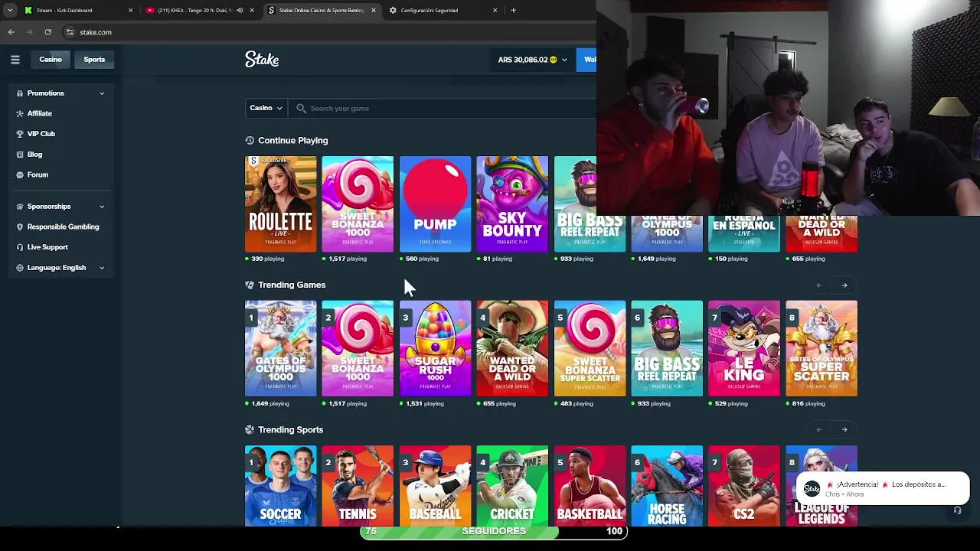Viewport: 980px width, 551px height.
Task: Switch to Configuración: Seguridad tab
Action: pyautogui.click(x=443, y=10)
